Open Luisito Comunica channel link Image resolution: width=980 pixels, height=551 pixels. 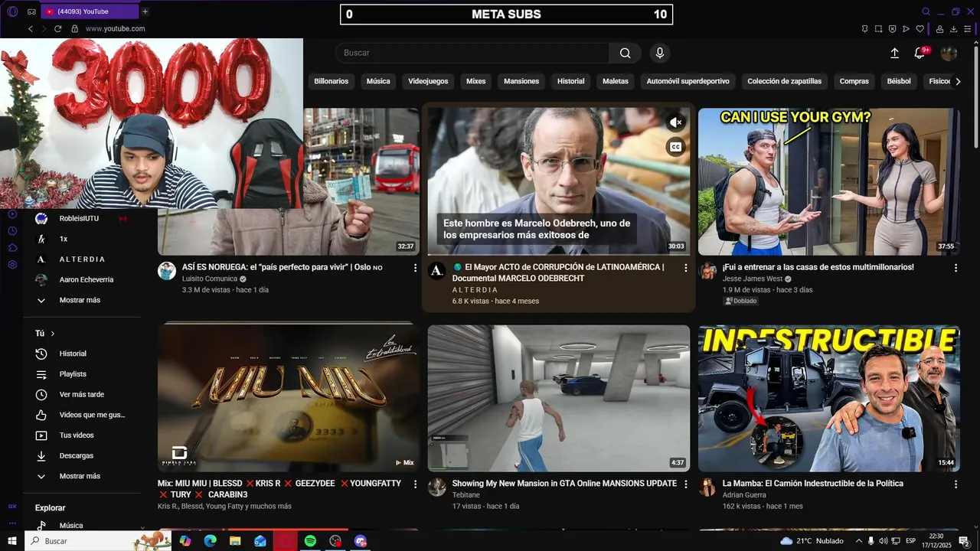tap(210, 279)
